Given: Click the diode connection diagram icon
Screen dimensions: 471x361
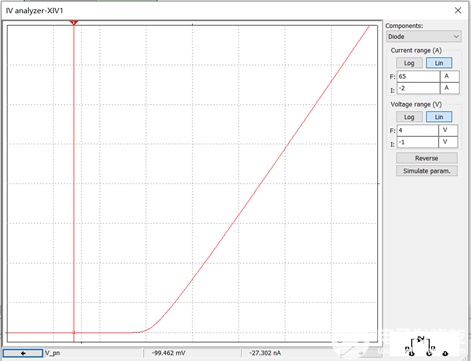Looking at the screenshot, I should (x=426, y=346).
